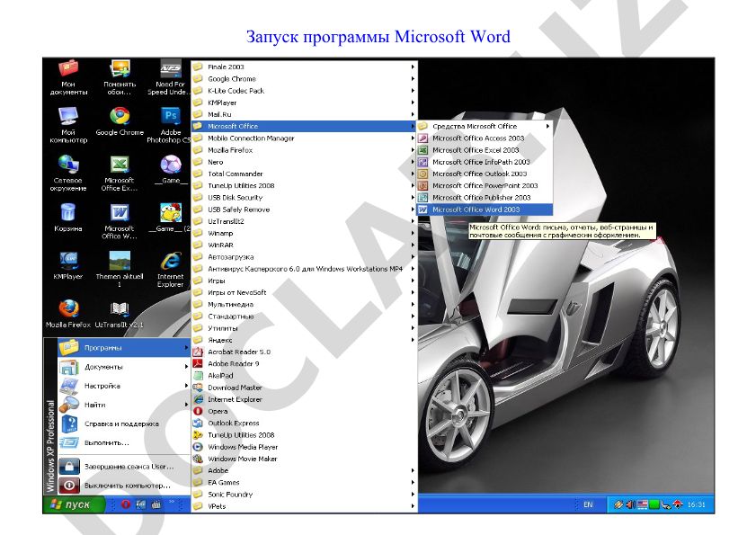Click volume speaker icon in system tray
The image size is (756, 535).
tap(630, 504)
